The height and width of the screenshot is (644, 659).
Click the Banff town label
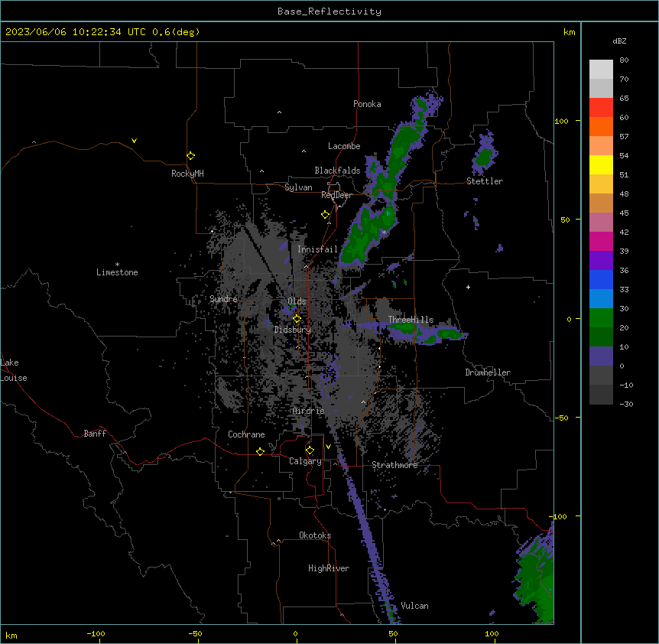click(95, 434)
